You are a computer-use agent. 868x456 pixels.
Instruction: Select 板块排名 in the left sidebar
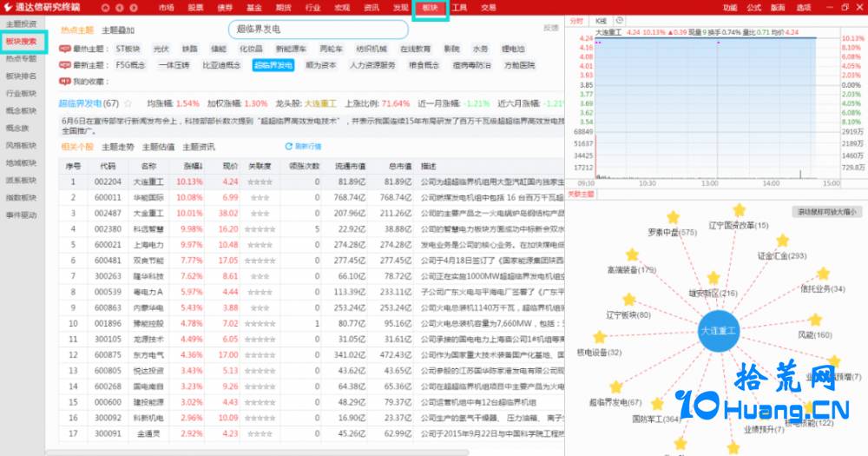(x=22, y=76)
